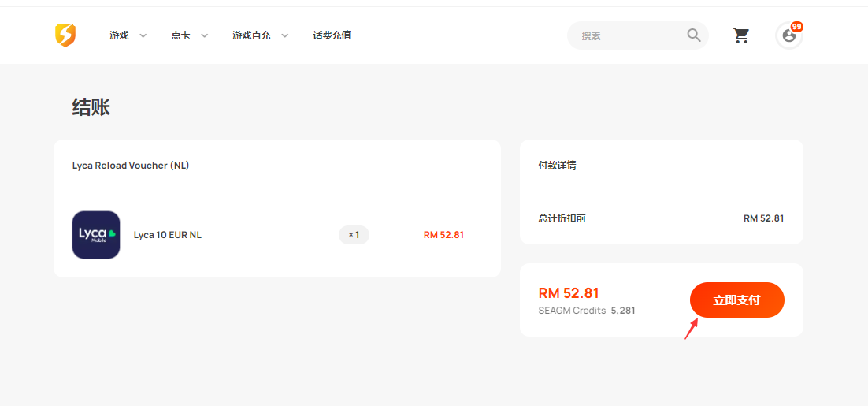This screenshot has height=406, width=868.
Task: Go to 话费充值 page
Action: pyautogui.click(x=332, y=35)
